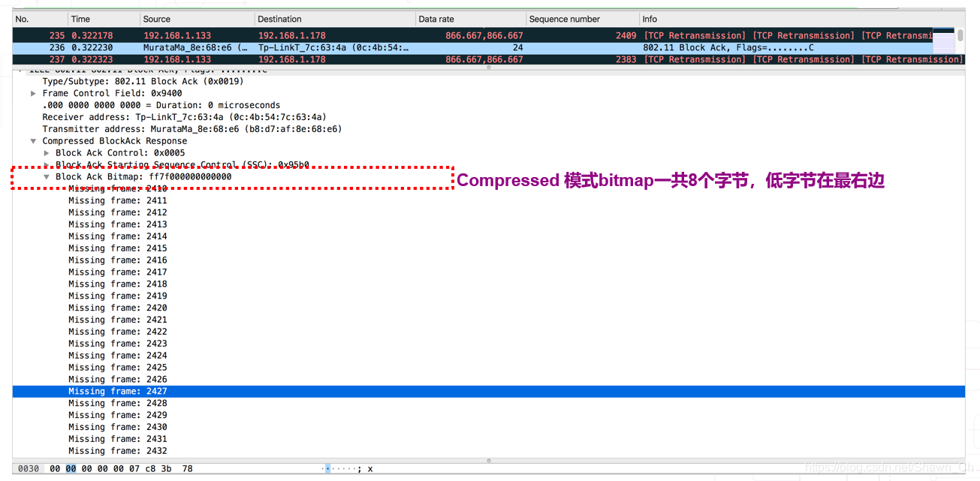Click the c8 byte in hex dump
Image resolution: width=980 pixels, height=481 pixels.
click(150, 469)
